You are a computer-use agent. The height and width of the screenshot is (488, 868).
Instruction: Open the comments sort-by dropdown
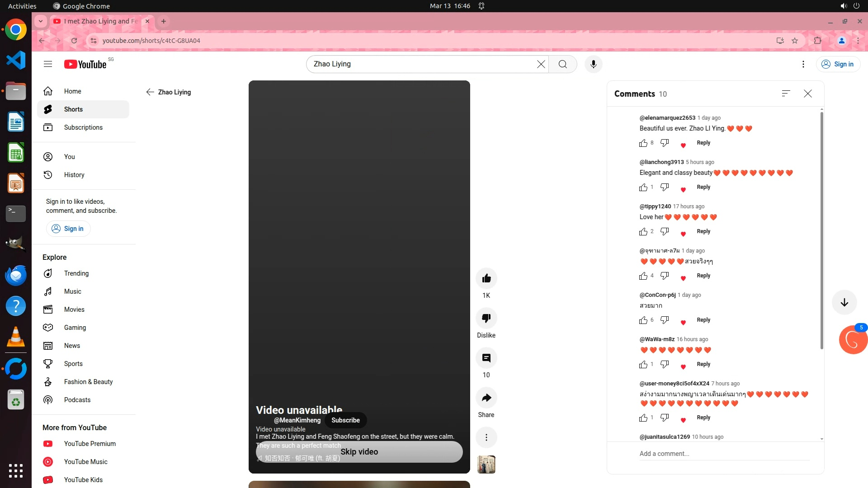[x=786, y=94]
